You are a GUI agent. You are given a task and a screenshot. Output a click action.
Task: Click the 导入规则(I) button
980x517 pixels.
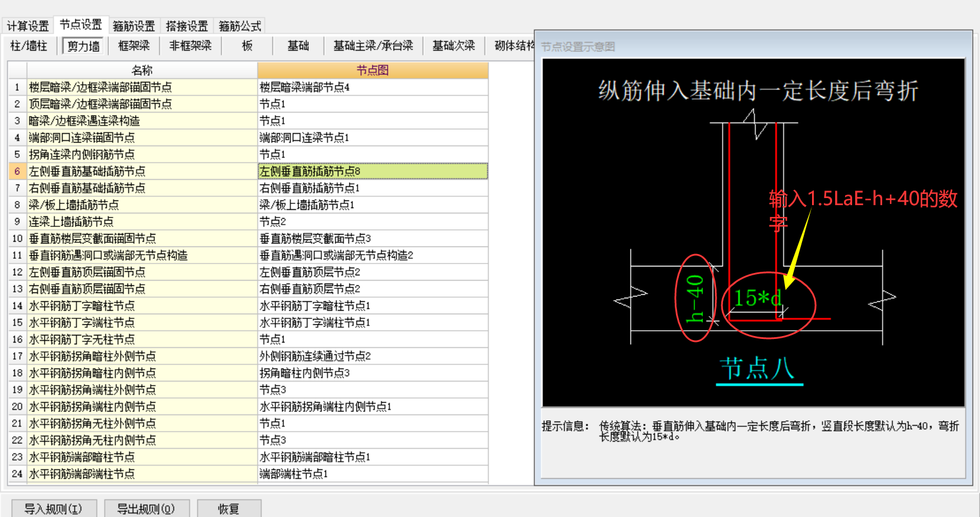point(53,508)
